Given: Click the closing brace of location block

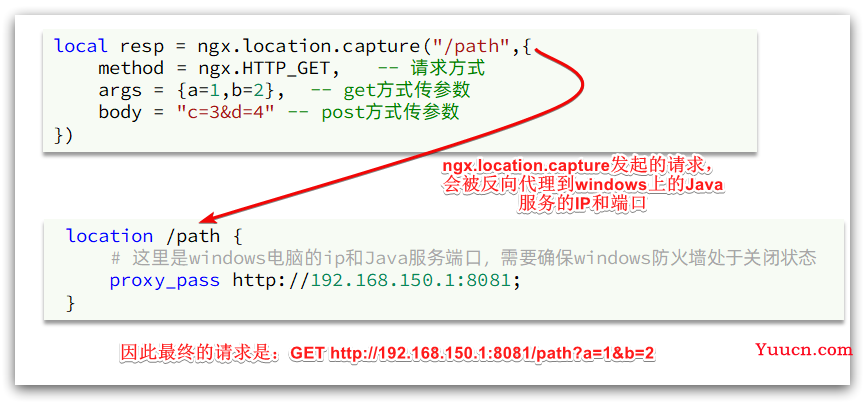Looking at the screenshot, I should tap(70, 303).
